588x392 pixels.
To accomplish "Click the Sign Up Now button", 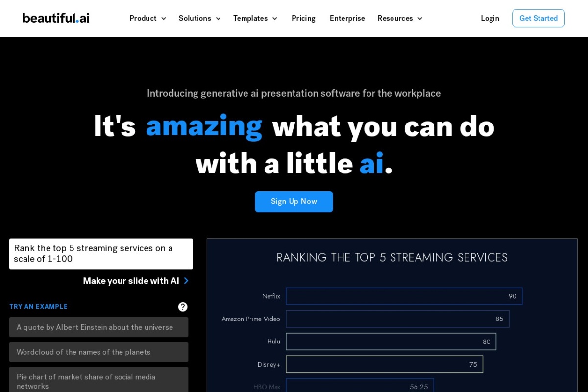I will coord(294,201).
